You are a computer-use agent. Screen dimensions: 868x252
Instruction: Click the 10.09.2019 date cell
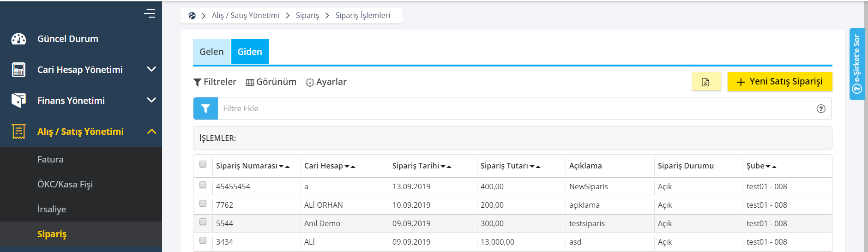click(x=411, y=205)
